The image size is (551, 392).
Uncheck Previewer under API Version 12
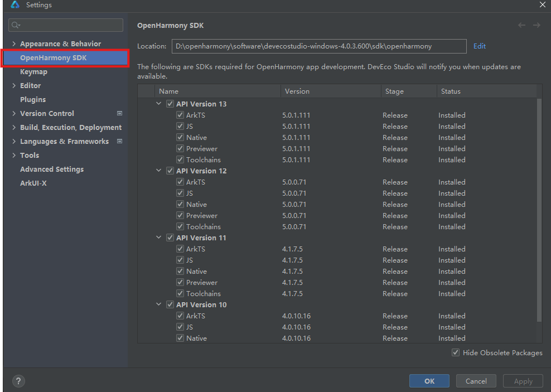[180, 216]
